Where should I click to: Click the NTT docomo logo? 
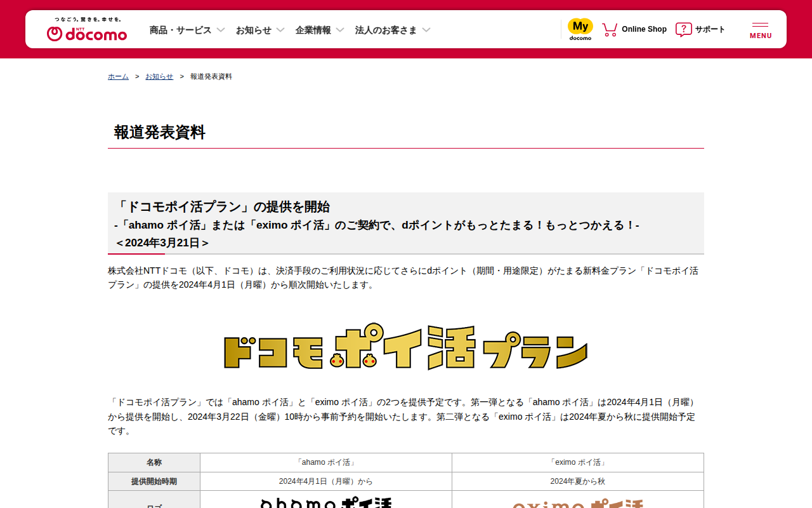(x=87, y=34)
